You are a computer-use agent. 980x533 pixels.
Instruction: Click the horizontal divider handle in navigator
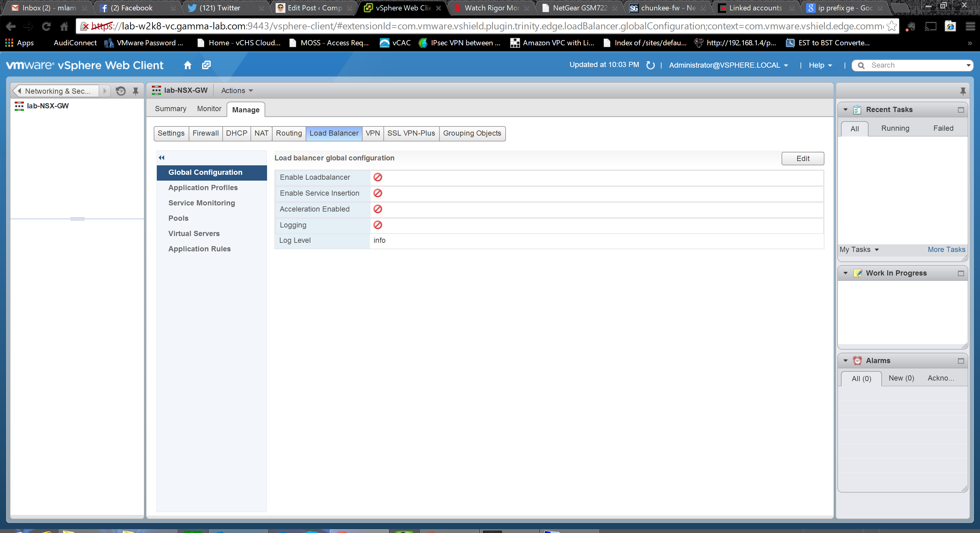(77, 219)
